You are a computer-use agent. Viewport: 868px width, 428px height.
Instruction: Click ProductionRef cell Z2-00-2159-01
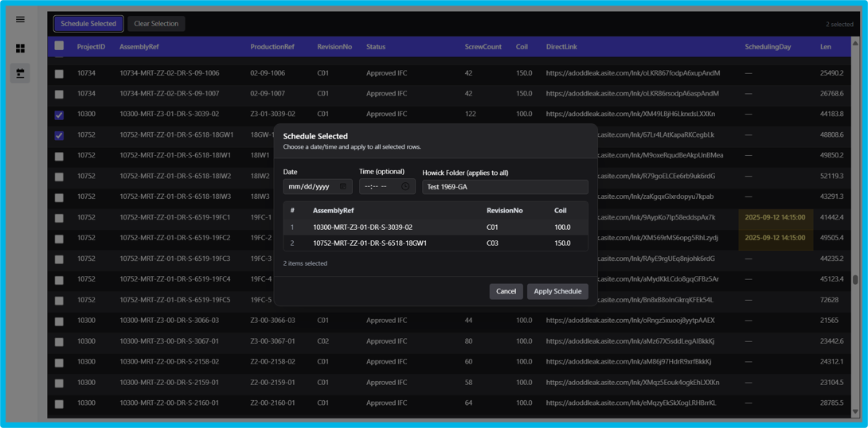[272, 383]
